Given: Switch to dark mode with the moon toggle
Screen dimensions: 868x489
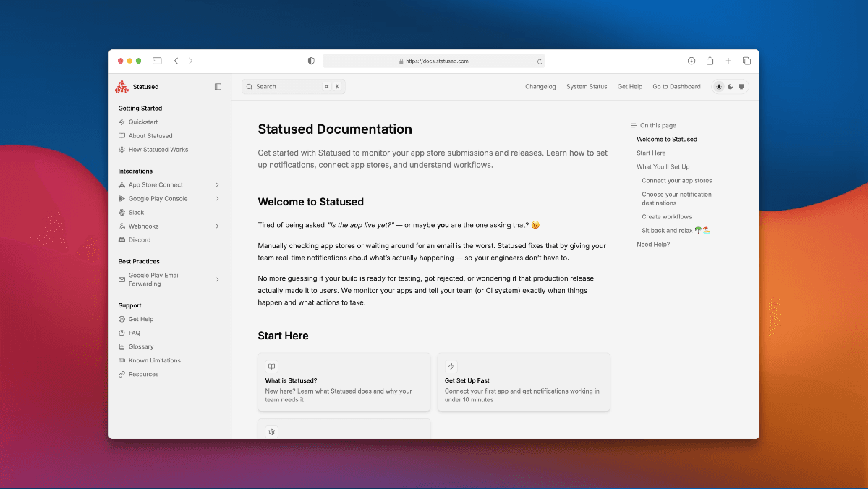Looking at the screenshot, I should (729, 86).
